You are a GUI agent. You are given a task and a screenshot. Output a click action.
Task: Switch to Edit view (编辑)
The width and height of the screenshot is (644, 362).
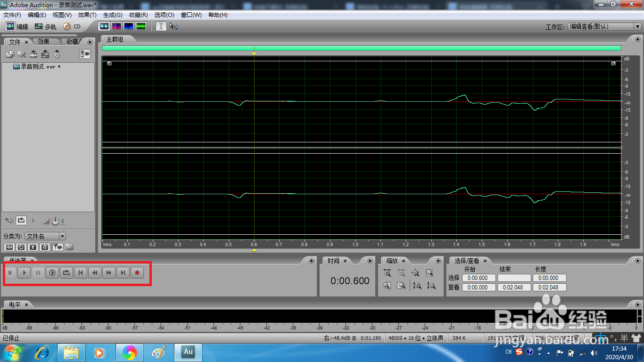click(x=17, y=26)
